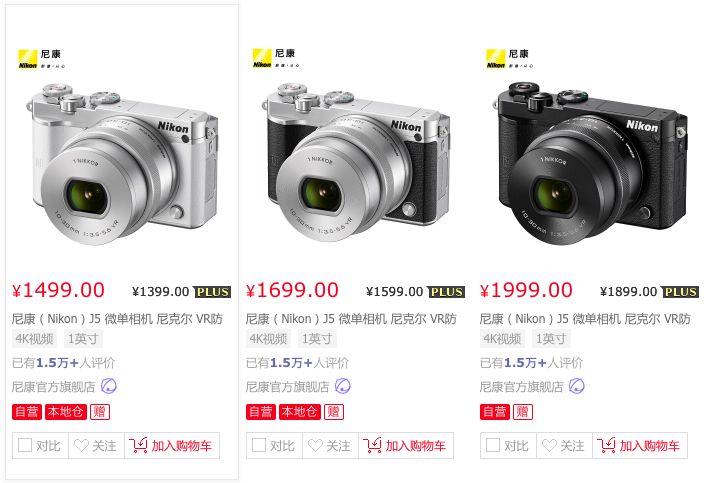The width and height of the screenshot is (709, 483).
Task: Add the ¥1999 black camera to cart
Action: pyautogui.click(x=640, y=445)
